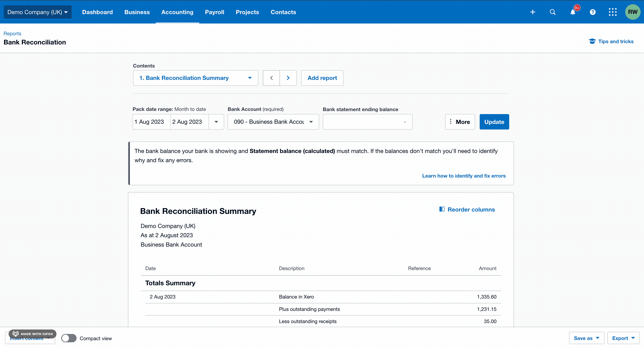
Task: Click the 35.00 amount
Action: pos(490,321)
